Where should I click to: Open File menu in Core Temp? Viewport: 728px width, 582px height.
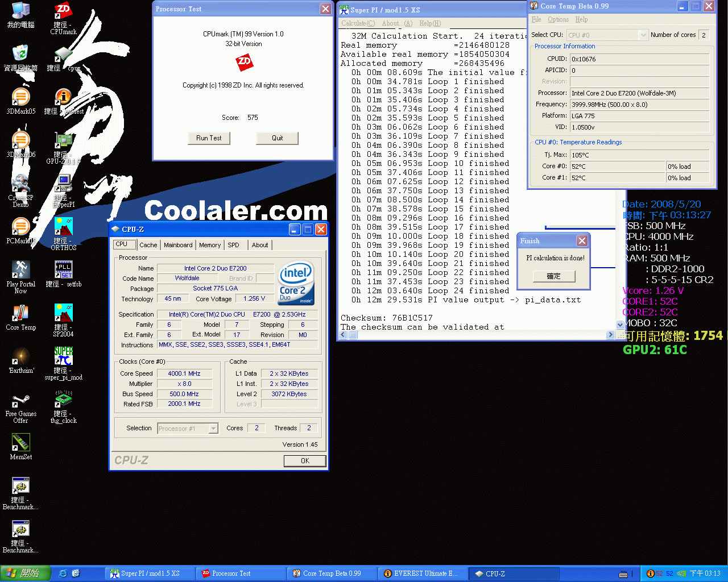[x=536, y=19]
